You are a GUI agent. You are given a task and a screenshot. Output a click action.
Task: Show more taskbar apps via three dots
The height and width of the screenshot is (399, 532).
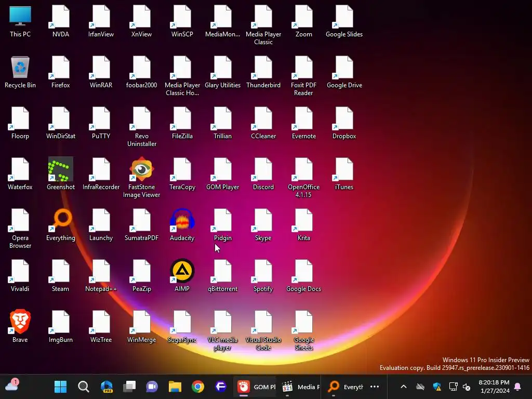[375, 387]
